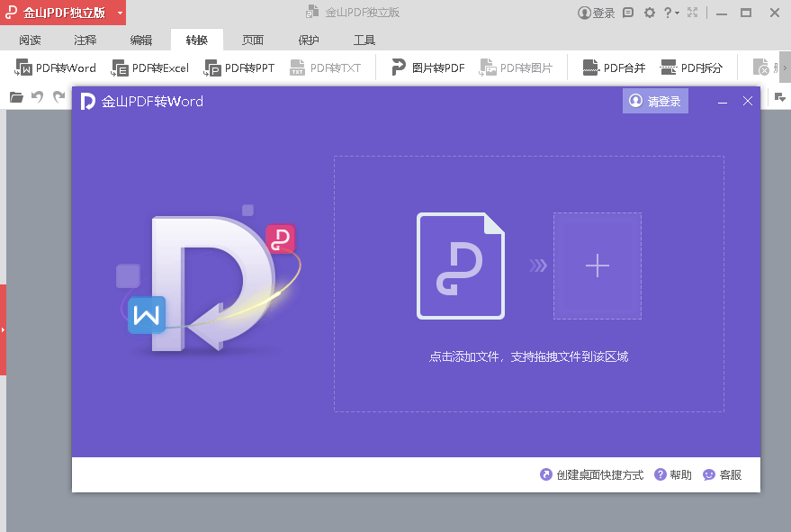The height and width of the screenshot is (532, 791).
Task: Click the dropdown icon right of dialog
Action: coord(780,97)
